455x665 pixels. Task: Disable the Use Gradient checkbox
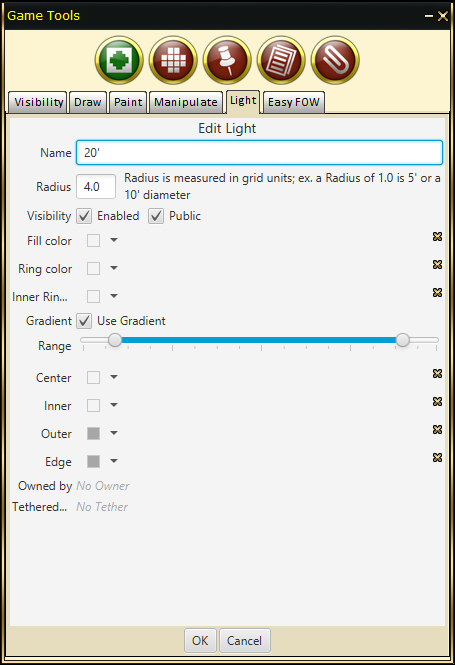[x=84, y=321]
